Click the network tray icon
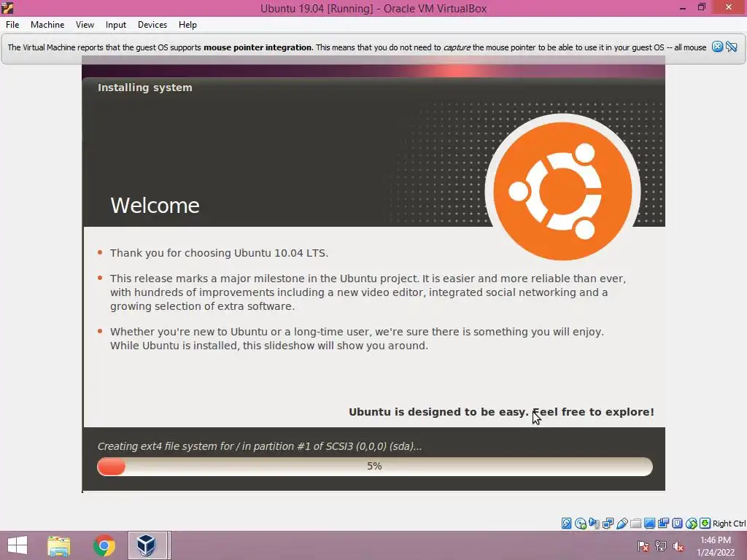 pyautogui.click(x=661, y=546)
